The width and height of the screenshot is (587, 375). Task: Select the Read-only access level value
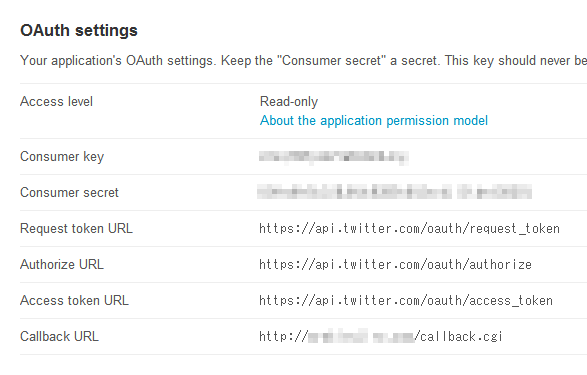[289, 101]
